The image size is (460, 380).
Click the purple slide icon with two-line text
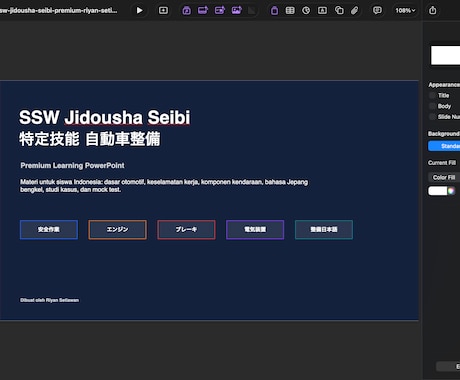(220, 10)
